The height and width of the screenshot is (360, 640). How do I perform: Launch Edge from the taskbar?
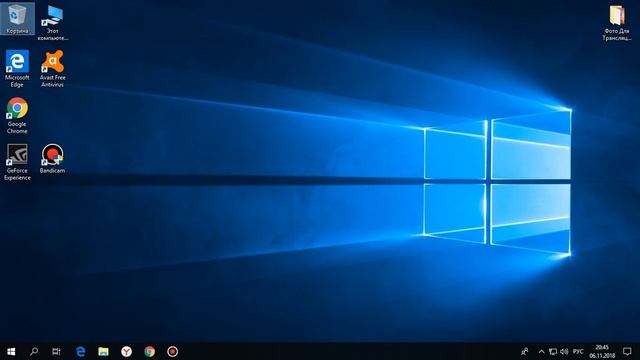point(80,351)
